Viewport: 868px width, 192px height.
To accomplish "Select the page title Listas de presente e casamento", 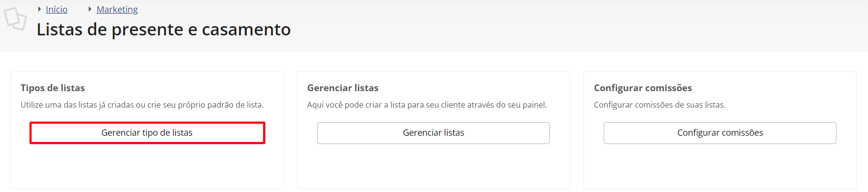I will point(163,30).
